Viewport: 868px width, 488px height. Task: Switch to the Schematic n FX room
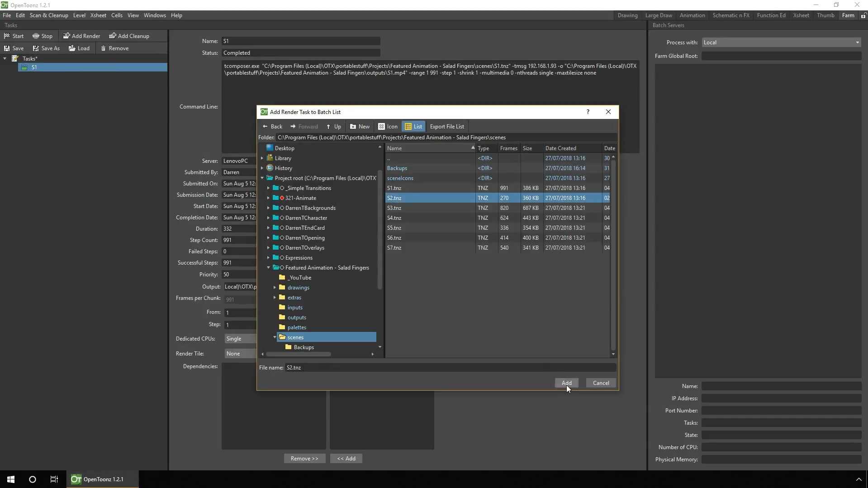click(x=730, y=15)
